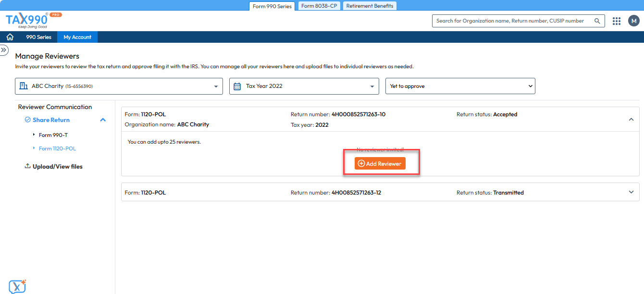Click the Tax990 Pro logo
Screen dimensions: 644x294
pyautogui.click(x=33, y=21)
